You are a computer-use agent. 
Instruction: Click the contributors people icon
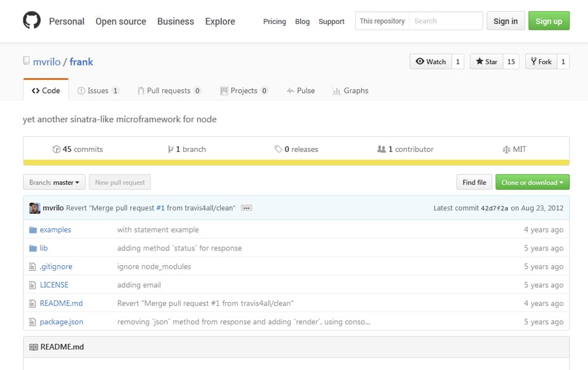point(381,149)
